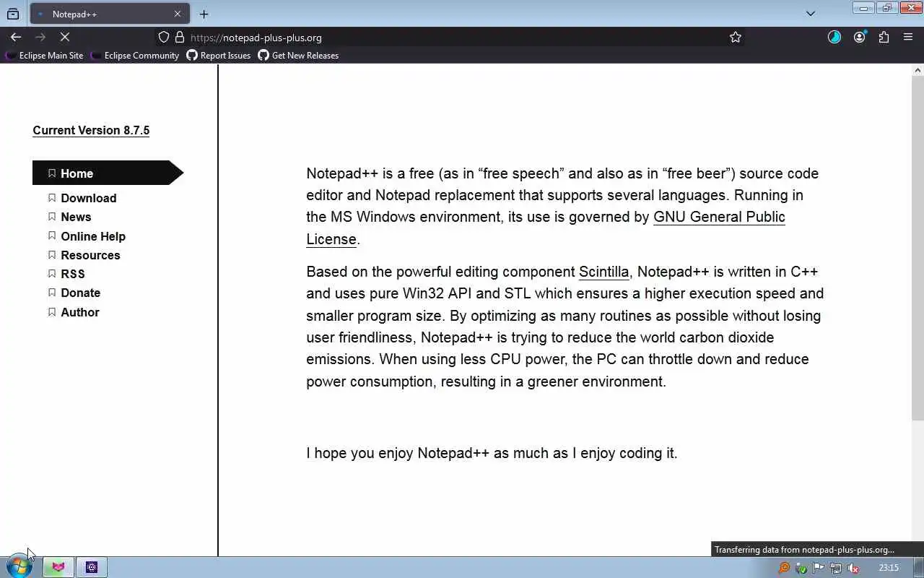Image resolution: width=924 pixels, height=578 pixels.
Task: Open the Author page in sidebar
Action: tap(79, 312)
